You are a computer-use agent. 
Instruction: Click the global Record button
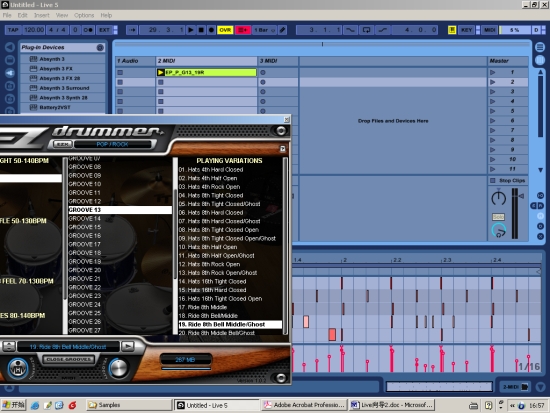pyautogui.click(x=211, y=30)
